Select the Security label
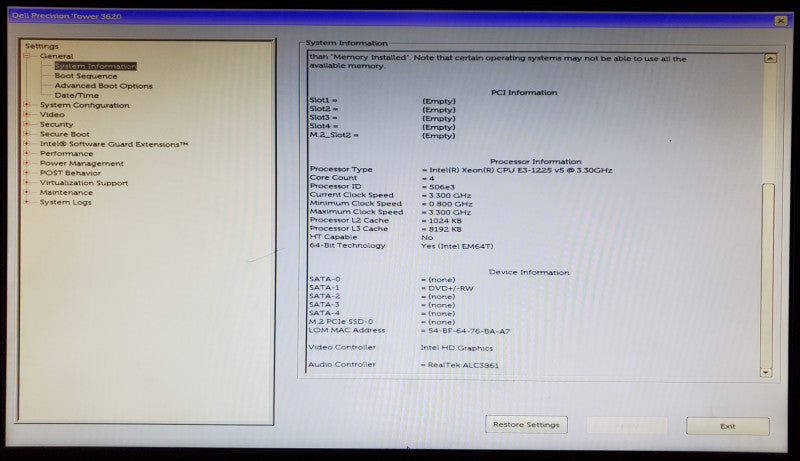The width and height of the screenshot is (800, 461). [57, 124]
